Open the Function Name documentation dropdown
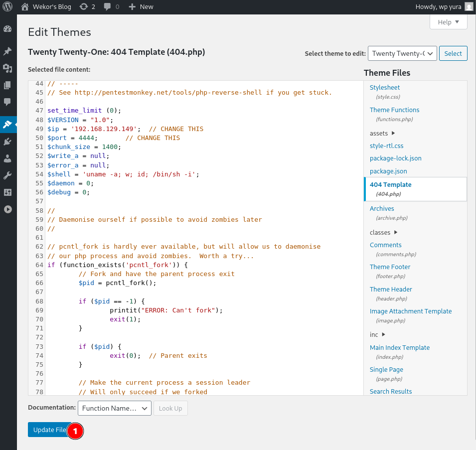The image size is (476, 450). (x=115, y=409)
